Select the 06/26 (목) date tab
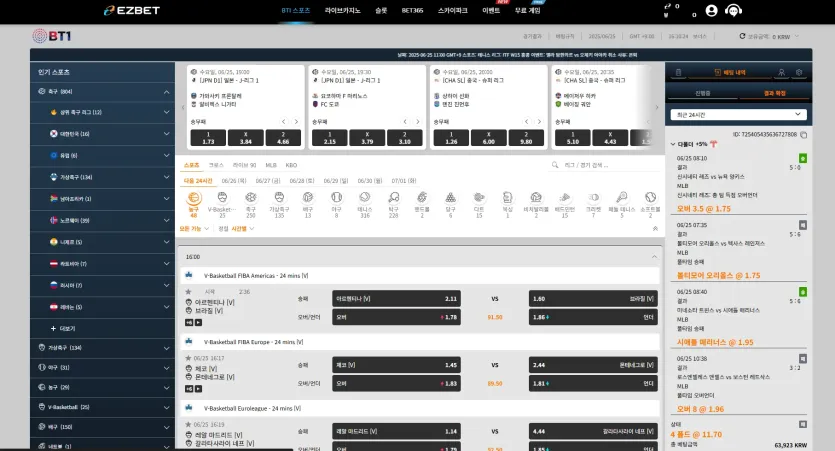Image resolution: width=835 pixels, height=451 pixels. pyautogui.click(x=234, y=181)
